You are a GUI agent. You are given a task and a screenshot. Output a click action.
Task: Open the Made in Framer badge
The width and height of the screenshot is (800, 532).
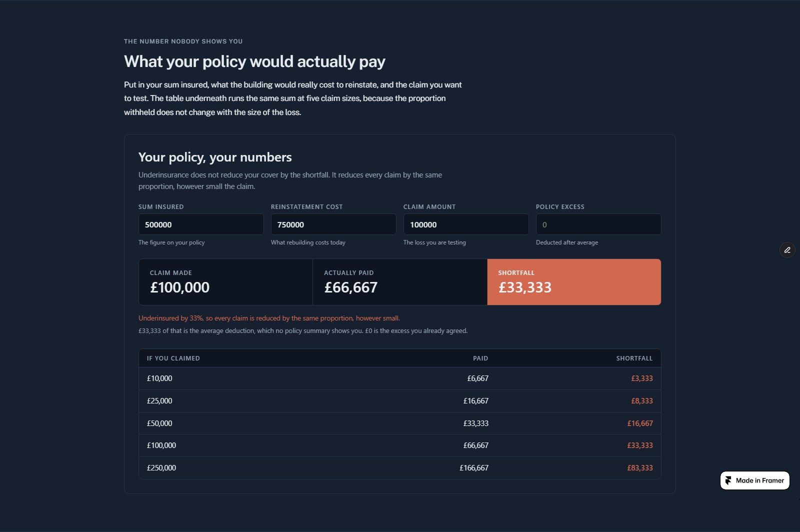coord(755,480)
